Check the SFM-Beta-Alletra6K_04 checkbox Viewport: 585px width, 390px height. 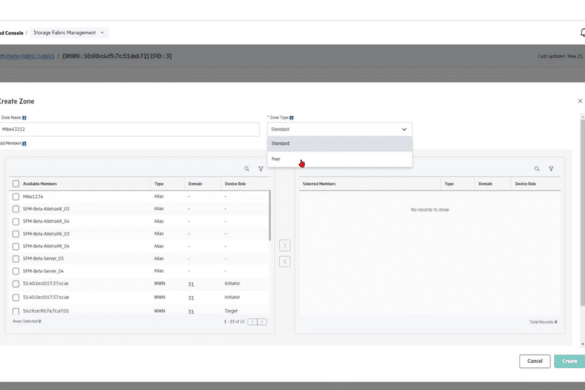pyautogui.click(x=16, y=221)
